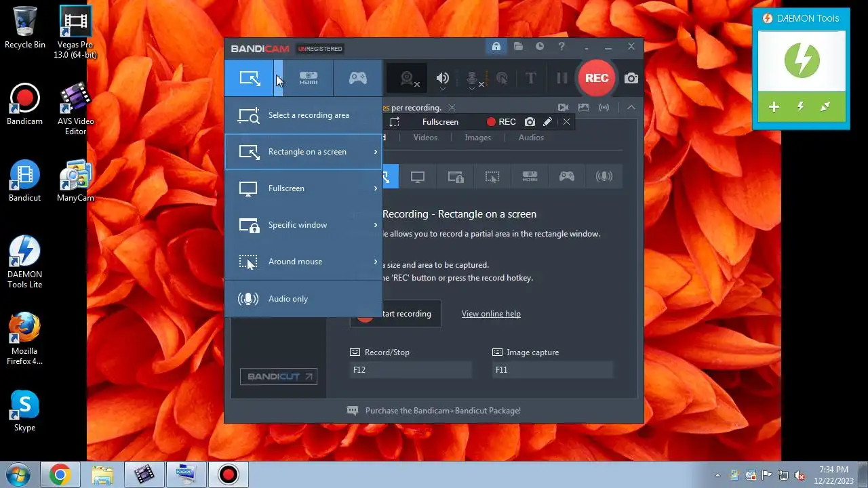Screen dimensions: 868x488
Task: Choose Audio only menu option
Action: (x=304, y=299)
